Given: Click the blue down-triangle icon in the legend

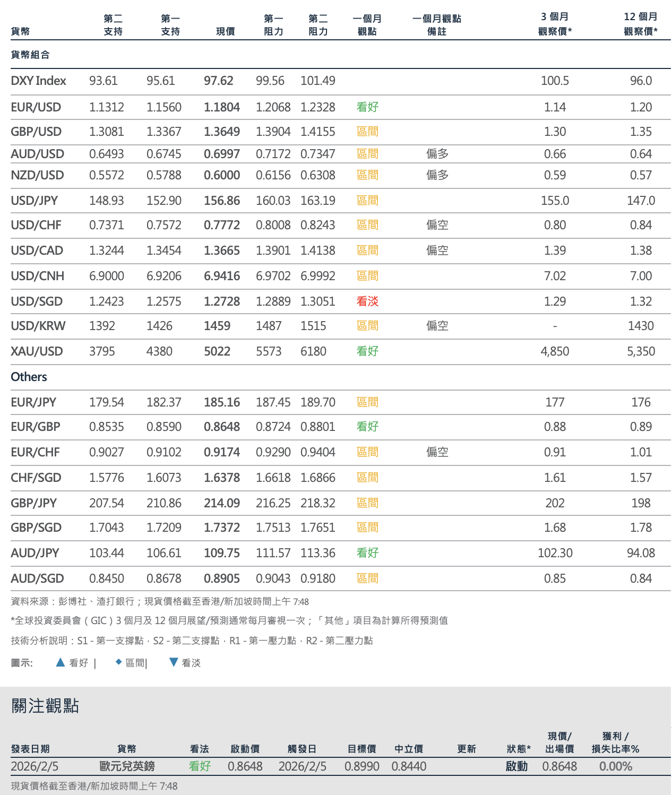Looking at the screenshot, I should [x=173, y=662].
